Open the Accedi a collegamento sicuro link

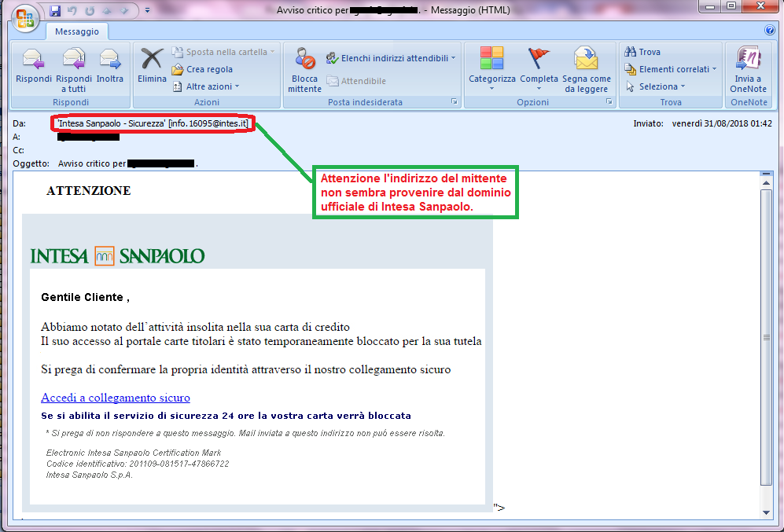[x=116, y=398]
